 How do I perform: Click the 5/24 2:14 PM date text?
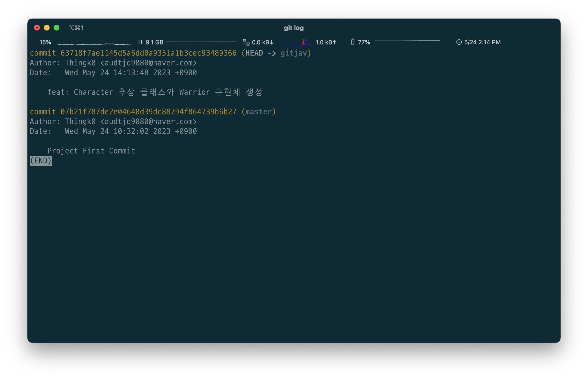tap(482, 42)
